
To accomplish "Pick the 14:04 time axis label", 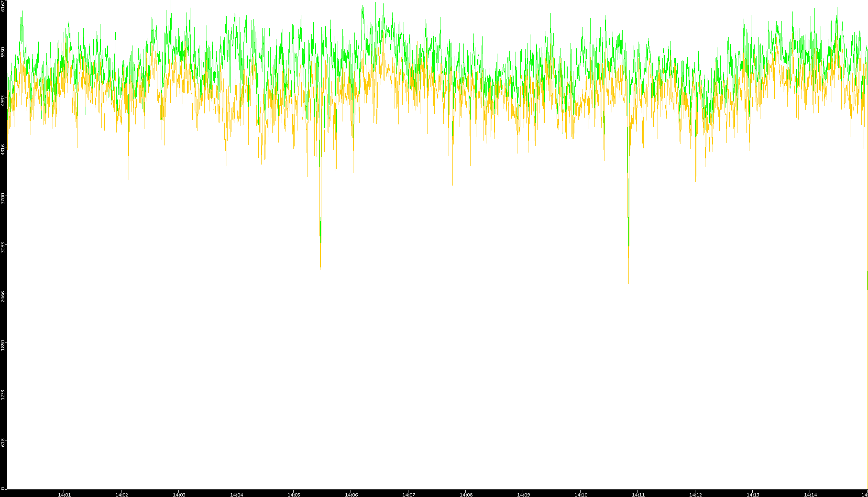I will point(236,495).
